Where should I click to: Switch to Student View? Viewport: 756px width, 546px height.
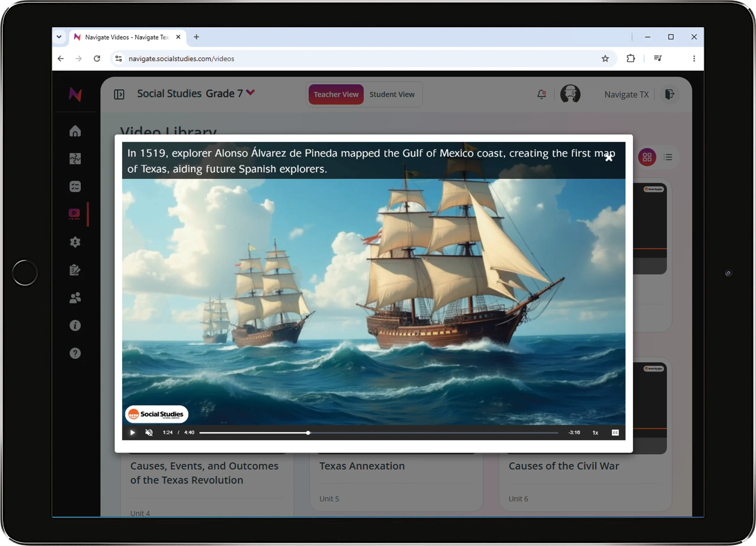pyautogui.click(x=392, y=94)
